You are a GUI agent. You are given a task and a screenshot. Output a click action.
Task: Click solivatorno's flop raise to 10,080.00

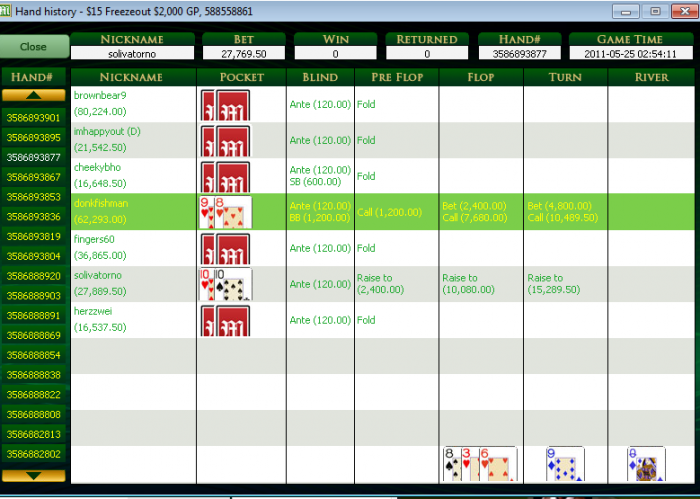[x=468, y=284]
